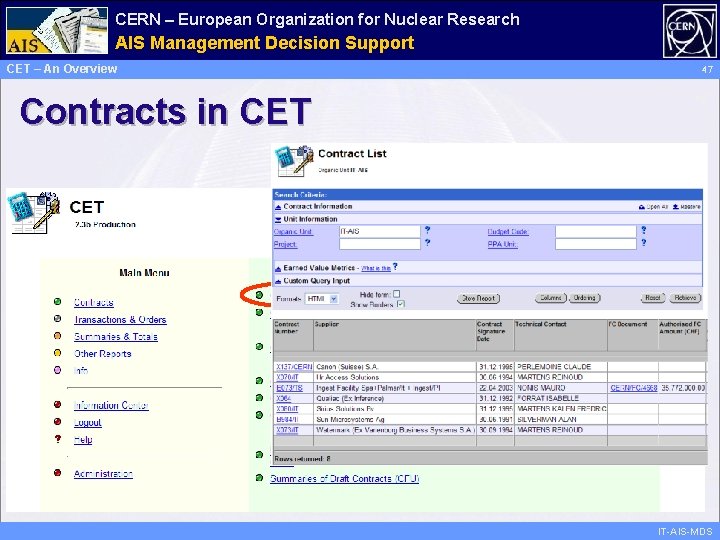Open Help from the Main Menu
720x540 pixels.
(83, 439)
